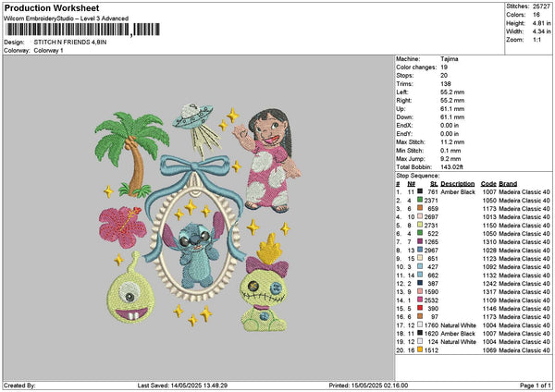Select the Width value 4.34 in
This screenshot has height=392, width=555.
[x=541, y=31]
